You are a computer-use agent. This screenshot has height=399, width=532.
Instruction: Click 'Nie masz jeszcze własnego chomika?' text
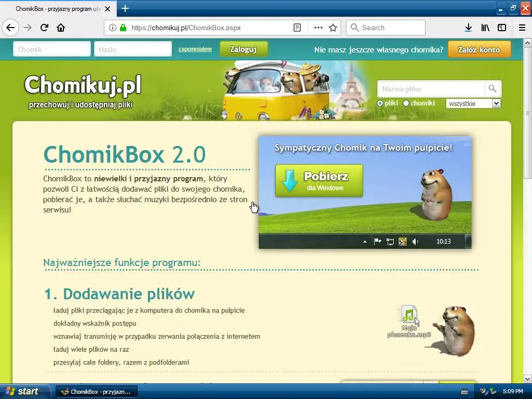379,50
